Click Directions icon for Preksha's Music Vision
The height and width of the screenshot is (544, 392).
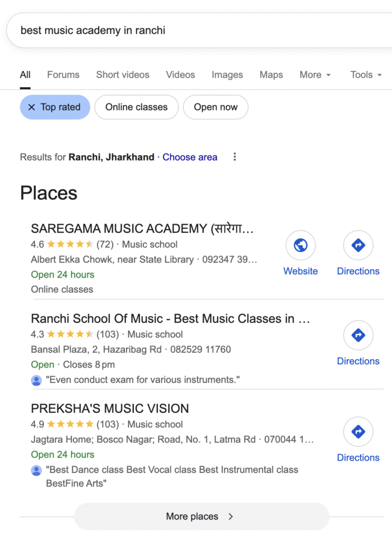pos(358,432)
